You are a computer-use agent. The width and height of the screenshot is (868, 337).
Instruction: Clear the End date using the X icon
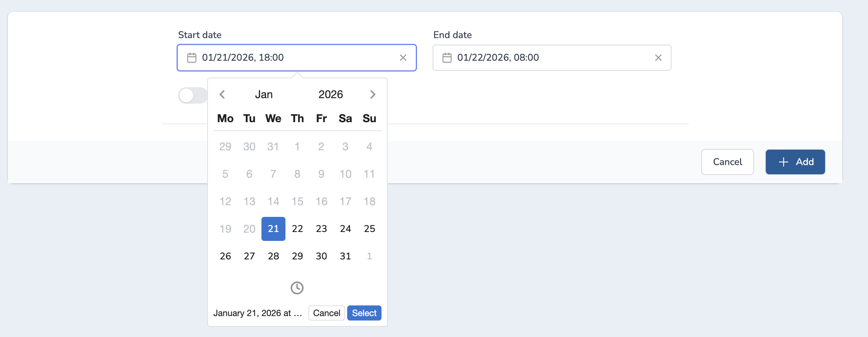pyautogui.click(x=658, y=57)
